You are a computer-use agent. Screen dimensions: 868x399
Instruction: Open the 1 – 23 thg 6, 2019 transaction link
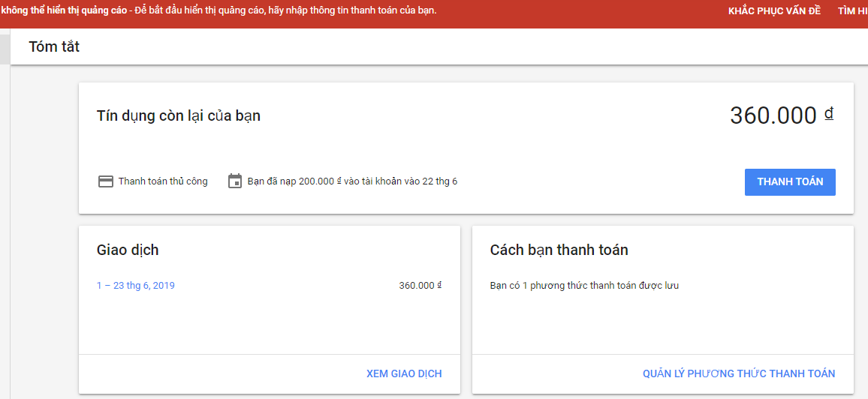(x=136, y=286)
